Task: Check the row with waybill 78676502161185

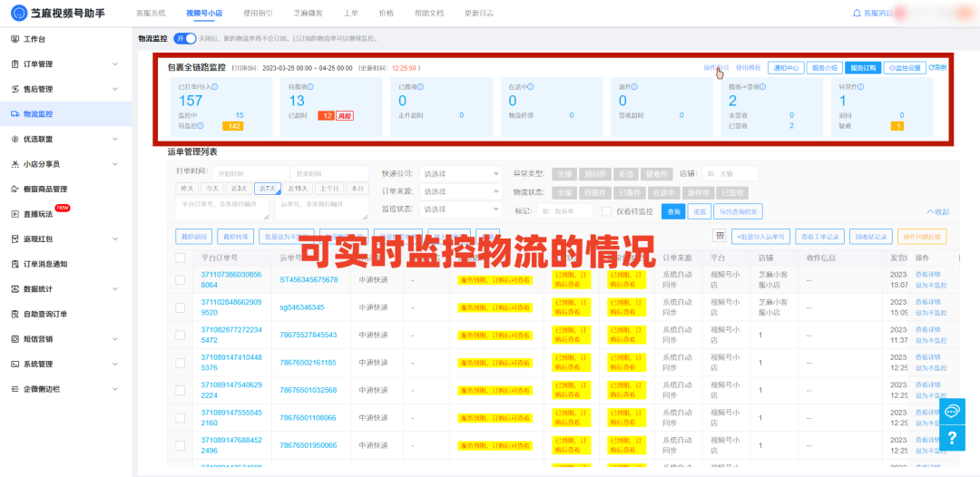Action: coord(180,362)
